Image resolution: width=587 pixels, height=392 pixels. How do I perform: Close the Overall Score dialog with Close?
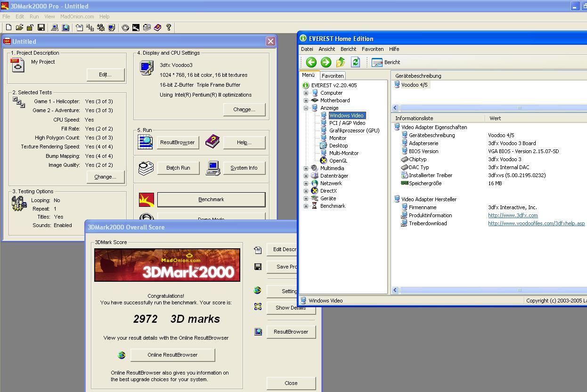coord(291,383)
